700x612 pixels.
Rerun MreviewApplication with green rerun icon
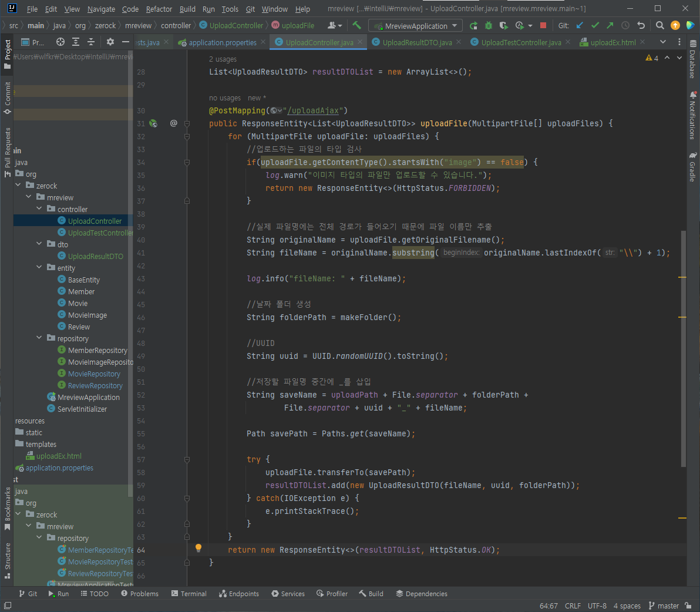[474, 25]
